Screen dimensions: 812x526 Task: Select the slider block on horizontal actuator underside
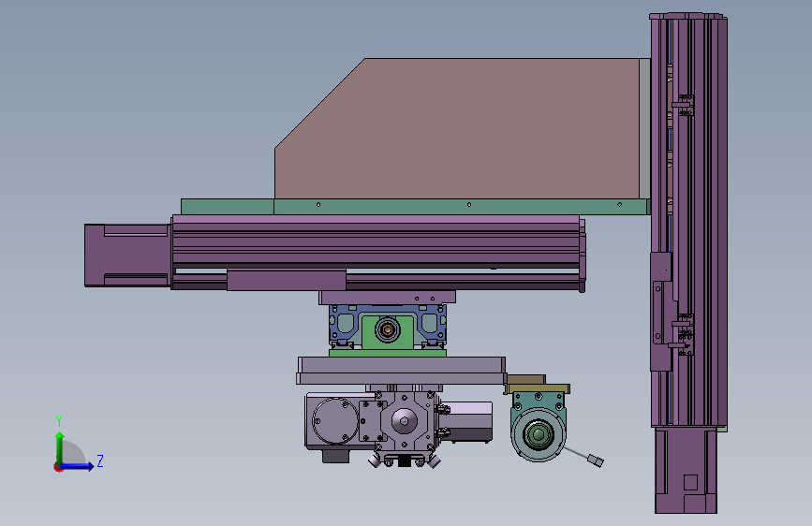(287, 280)
